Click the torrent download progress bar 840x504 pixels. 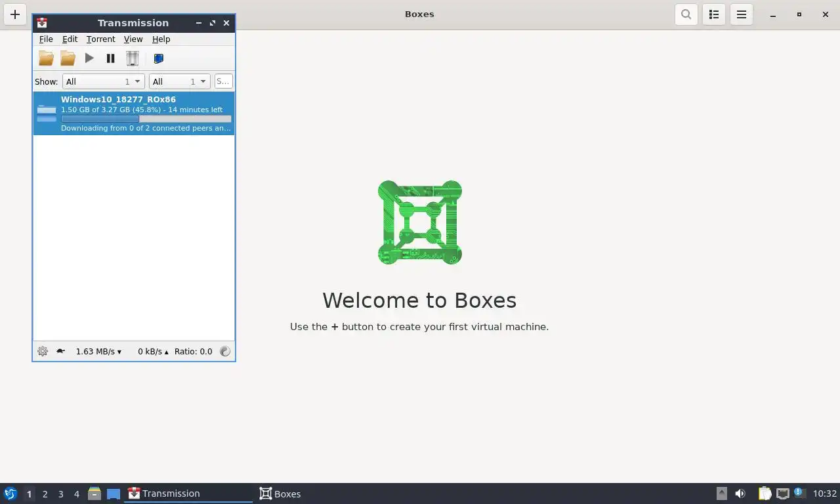(x=146, y=119)
